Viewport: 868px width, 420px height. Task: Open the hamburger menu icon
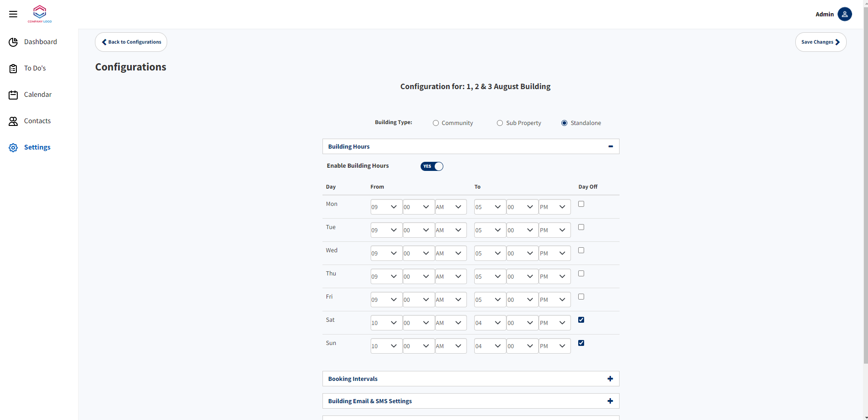(x=13, y=14)
